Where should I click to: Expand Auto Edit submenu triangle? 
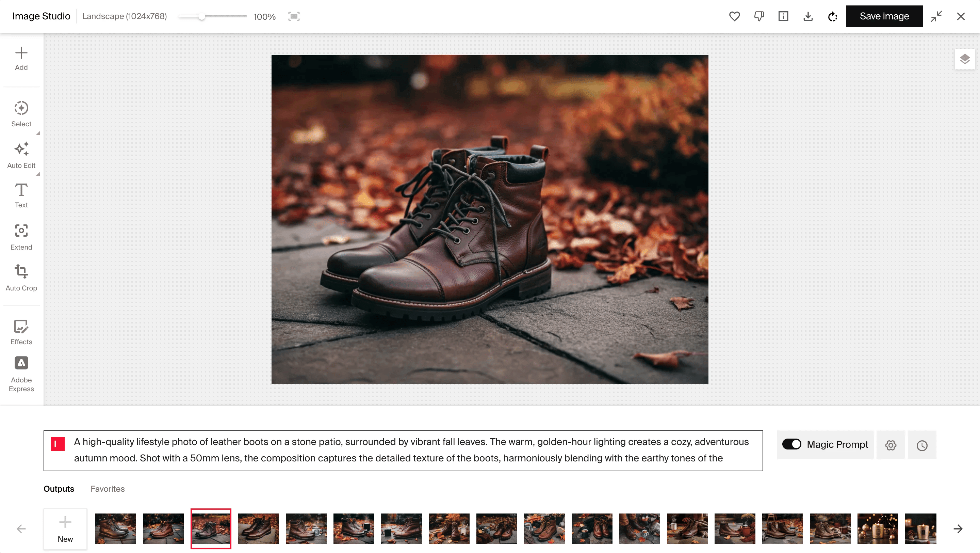tap(38, 174)
